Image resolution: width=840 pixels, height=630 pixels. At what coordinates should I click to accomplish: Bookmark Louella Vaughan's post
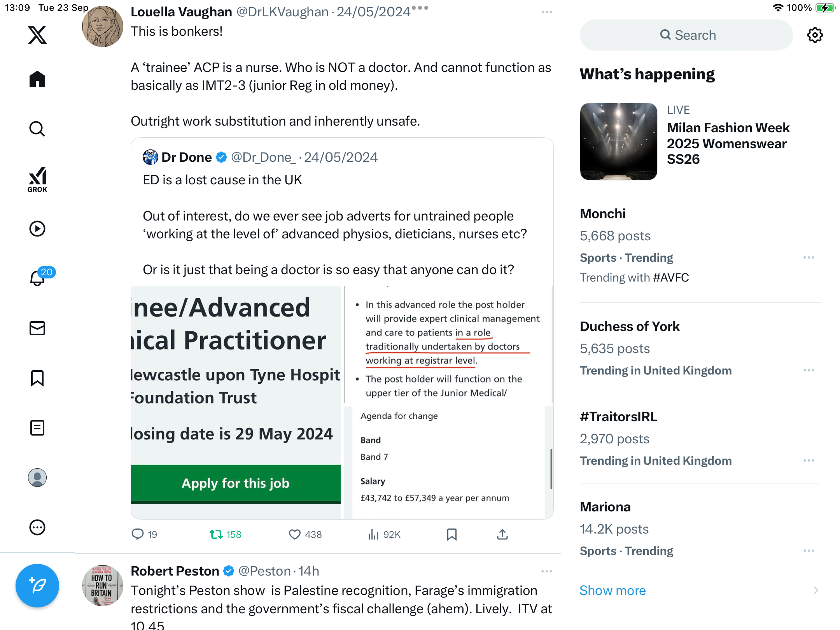[x=451, y=535]
